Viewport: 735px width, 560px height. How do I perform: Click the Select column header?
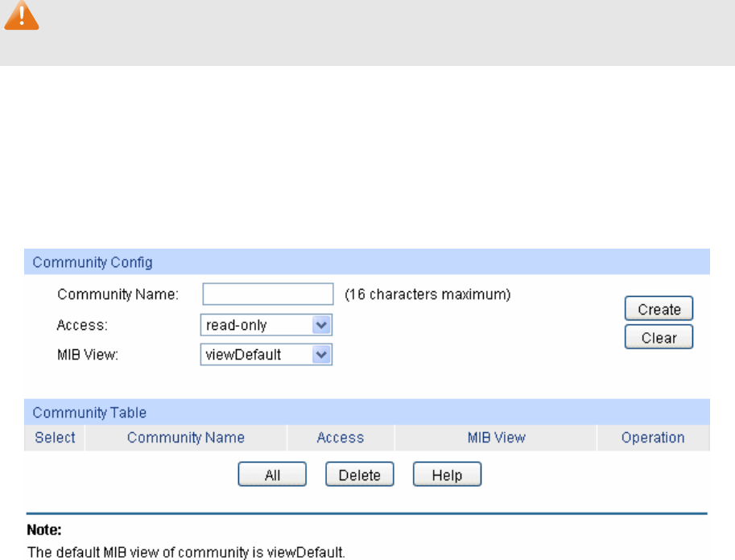(55, 438)
